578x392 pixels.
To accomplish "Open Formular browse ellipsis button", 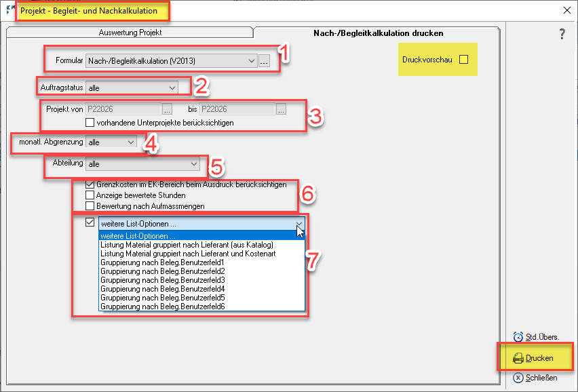I will pyautogui.click(x=265, y=61).
